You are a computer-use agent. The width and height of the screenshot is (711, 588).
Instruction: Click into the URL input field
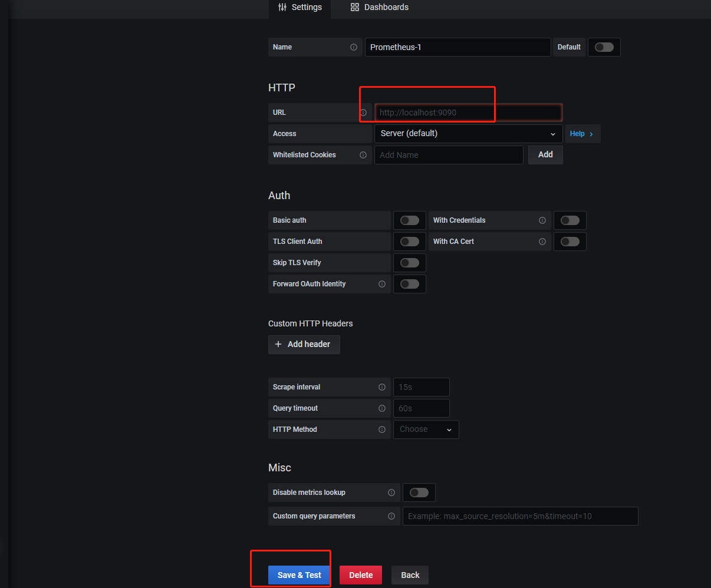(469, 113)
